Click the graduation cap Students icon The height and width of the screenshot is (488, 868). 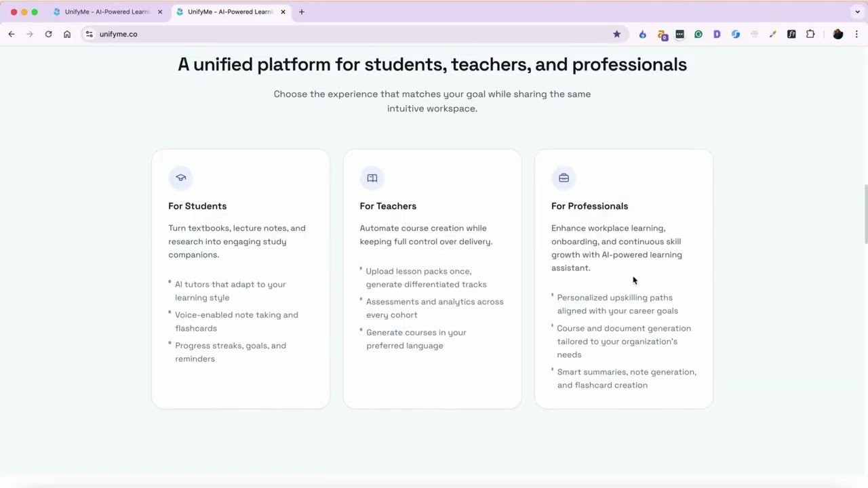(x=180, y=178)
